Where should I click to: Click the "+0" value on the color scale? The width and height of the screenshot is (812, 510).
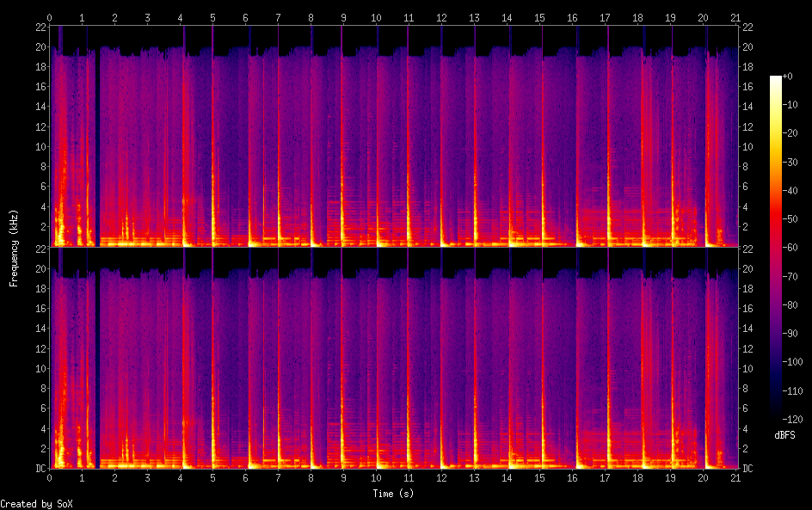[787, 76]
